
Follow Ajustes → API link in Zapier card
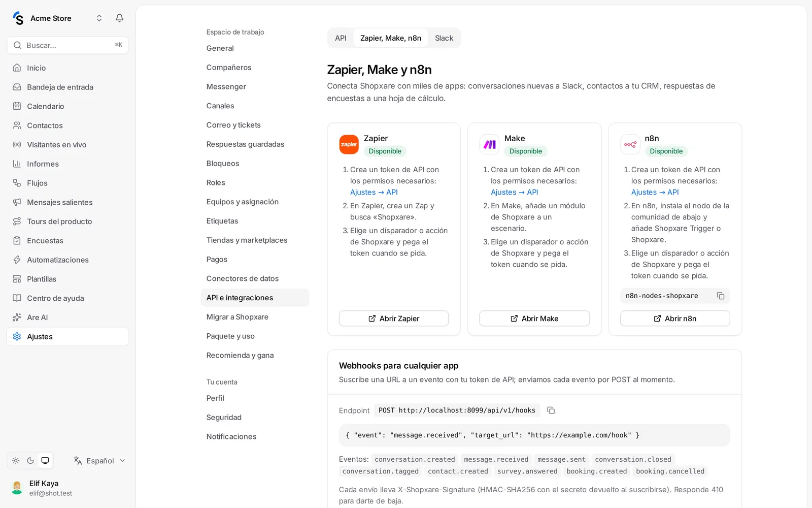tap(374, 192)
